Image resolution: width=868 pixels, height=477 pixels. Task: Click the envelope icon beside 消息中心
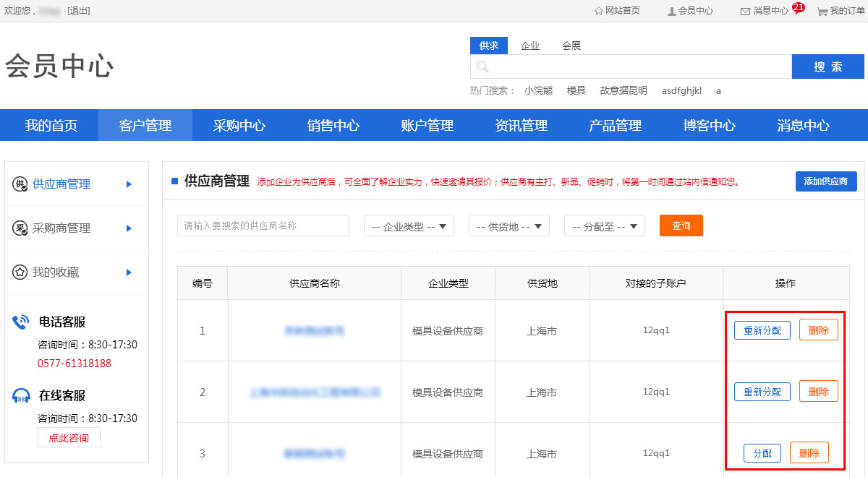tap(745, 11)
